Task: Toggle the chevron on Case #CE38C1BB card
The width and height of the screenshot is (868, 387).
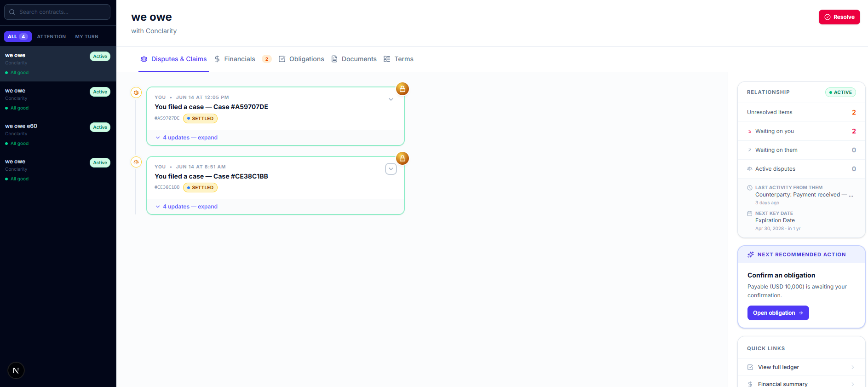Action: 391,169
